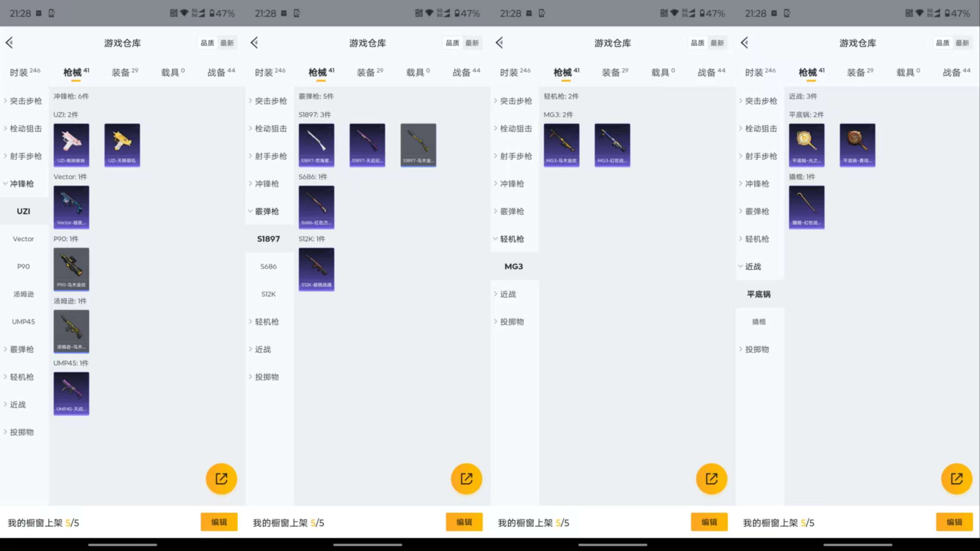This screenshot has height=551, width=980.
Task: Select the MG3-幻世战… machine gun skin
Action: [612, 145]
